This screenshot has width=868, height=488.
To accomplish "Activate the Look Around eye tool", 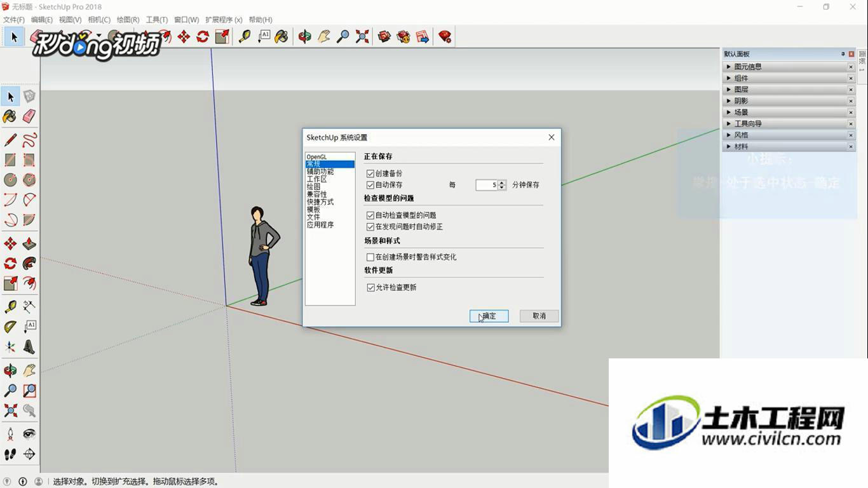I will (29, 434).
